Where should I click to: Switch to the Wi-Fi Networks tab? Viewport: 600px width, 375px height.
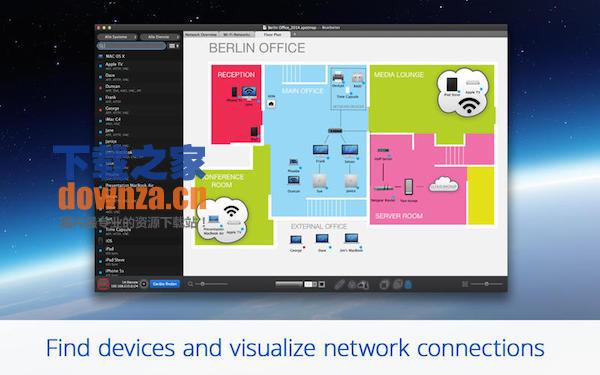236,34
